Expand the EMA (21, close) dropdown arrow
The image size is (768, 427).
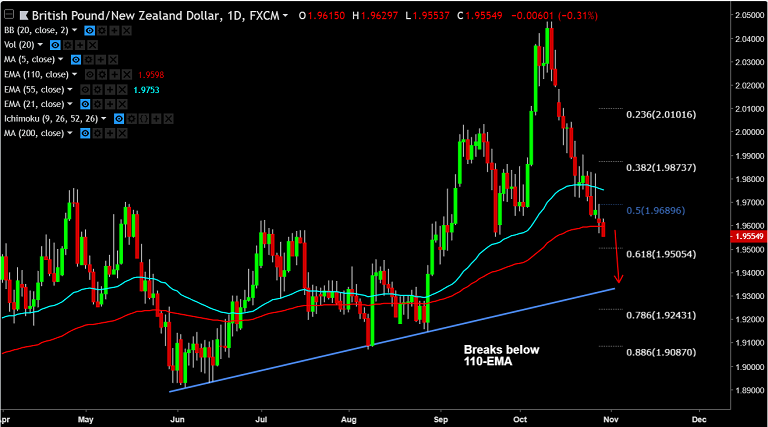(70, 104)
